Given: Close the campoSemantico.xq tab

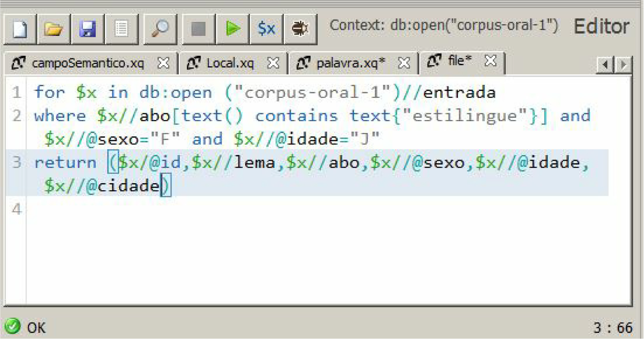Looking at the screenshot, I should coord(163,63).
